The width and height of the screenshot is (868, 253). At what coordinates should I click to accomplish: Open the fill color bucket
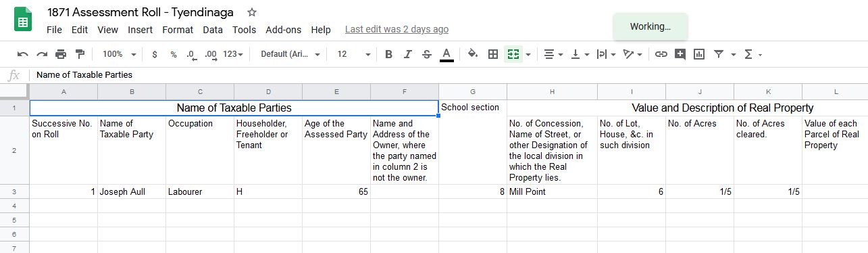coord(473,54)
